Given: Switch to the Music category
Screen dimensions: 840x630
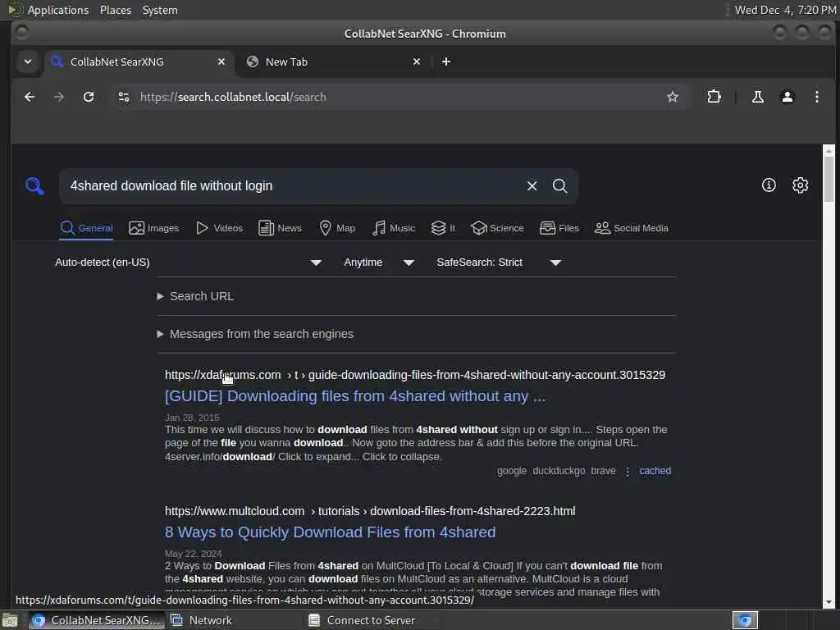Looking at the screenshot, I should pyautogui.click(x=394, y=228).
